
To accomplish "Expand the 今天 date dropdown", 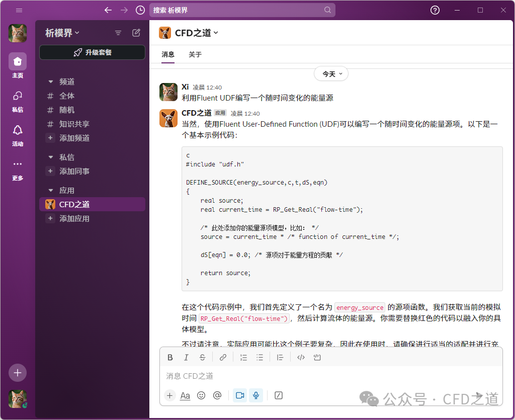I will coord(331,74).
